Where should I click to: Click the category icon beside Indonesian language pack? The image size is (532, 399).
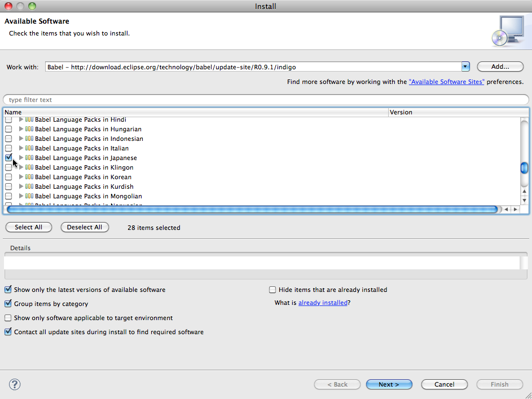[x=29, y=138]
